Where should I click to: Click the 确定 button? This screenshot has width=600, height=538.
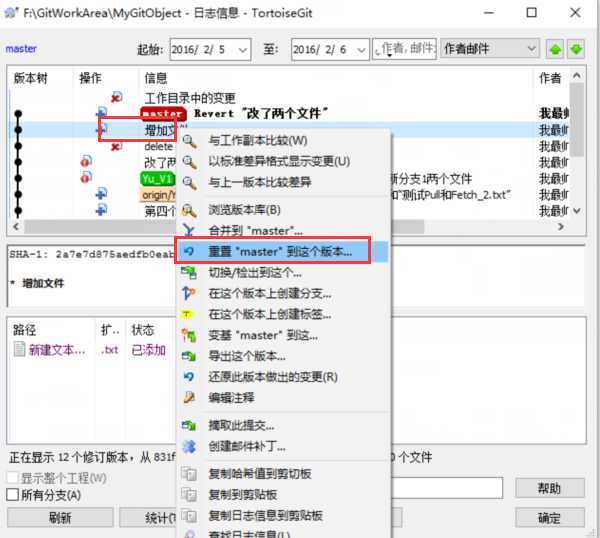click(549, 518)
